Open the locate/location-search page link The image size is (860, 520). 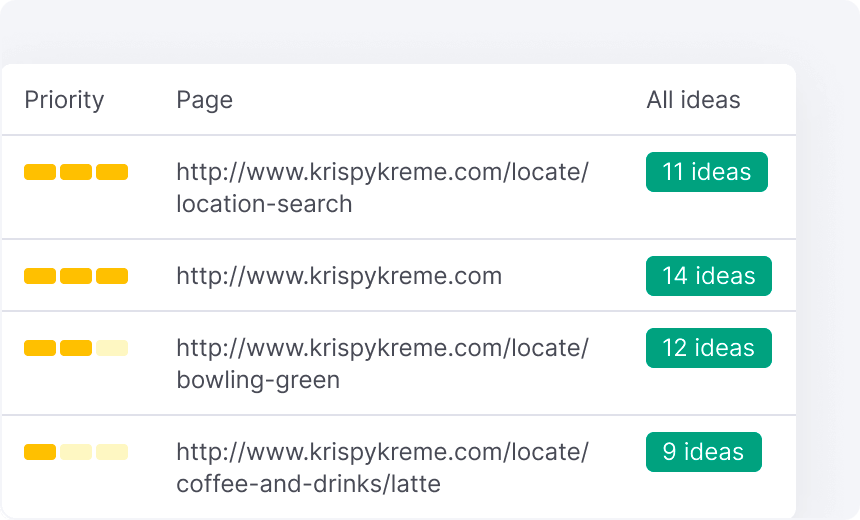point(382,188)
